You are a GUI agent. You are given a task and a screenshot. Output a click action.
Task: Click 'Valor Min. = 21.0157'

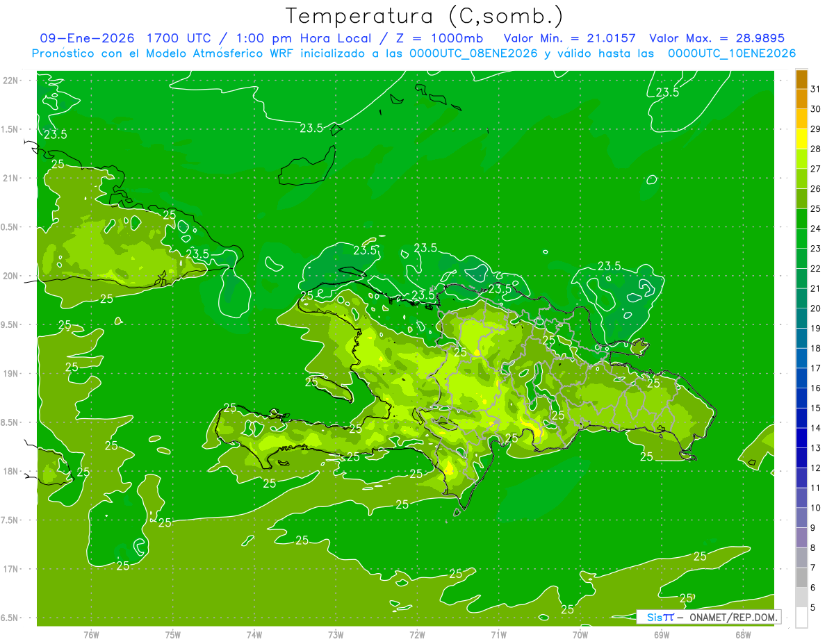click(x=569, y=38)
